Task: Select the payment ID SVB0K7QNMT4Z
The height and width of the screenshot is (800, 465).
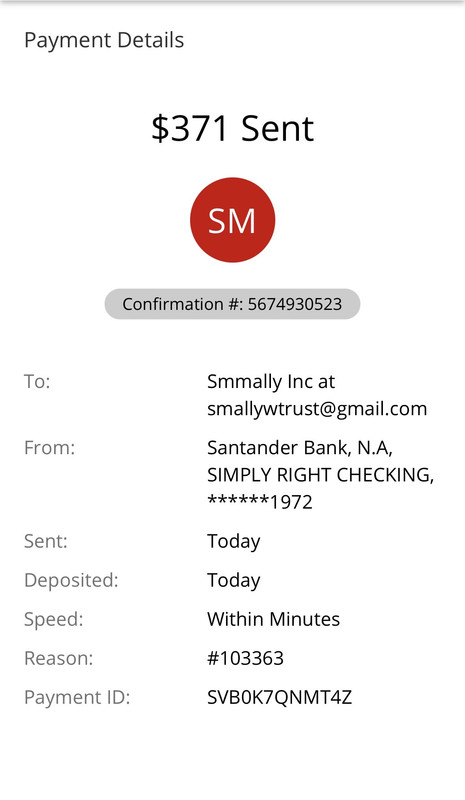Action: [280, 697]
